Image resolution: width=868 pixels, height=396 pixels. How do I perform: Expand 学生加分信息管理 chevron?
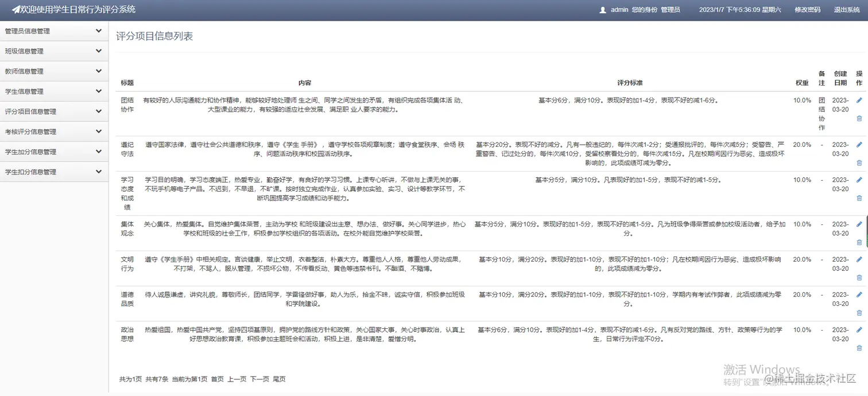point(99,152)
